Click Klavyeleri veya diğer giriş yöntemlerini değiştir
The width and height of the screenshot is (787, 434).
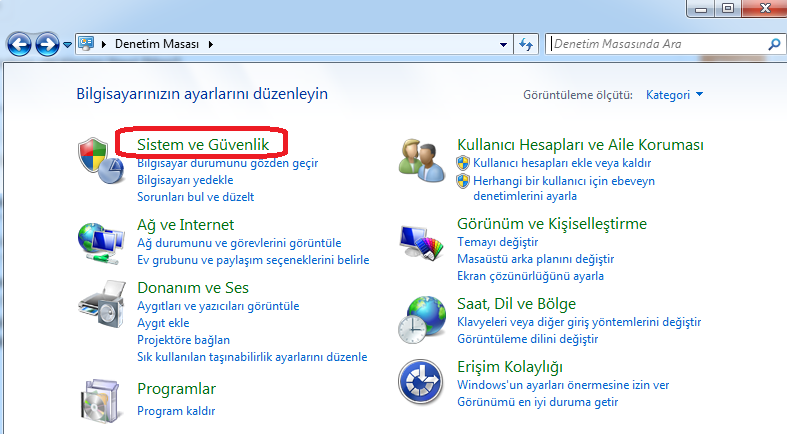pos(579,322)
